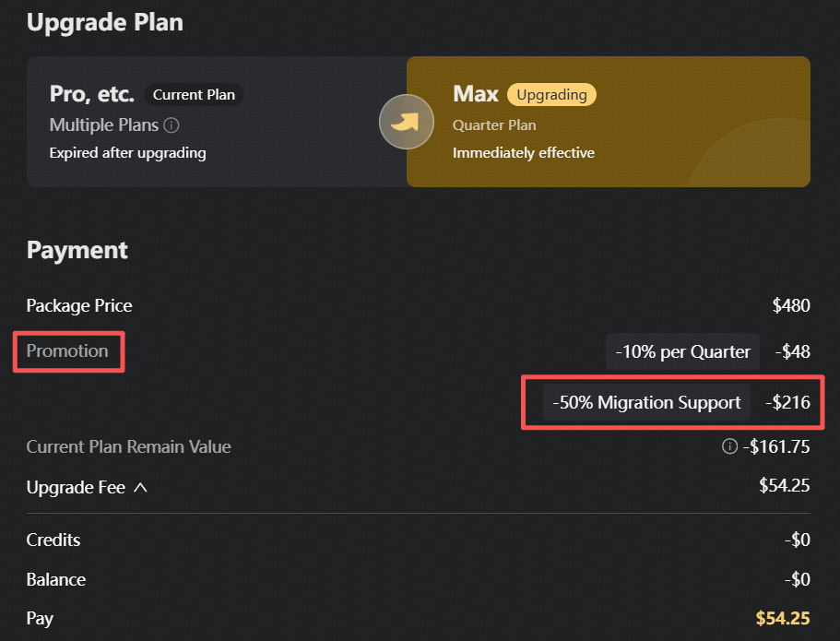Click the Multiple Plans text
The image size is (840, 641).
(x=104, y=125)
